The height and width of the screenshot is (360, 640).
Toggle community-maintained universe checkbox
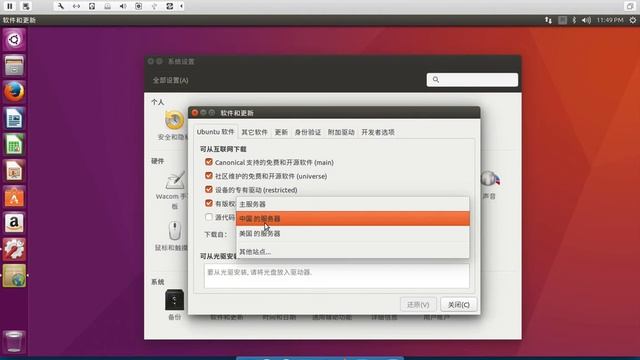209,176
